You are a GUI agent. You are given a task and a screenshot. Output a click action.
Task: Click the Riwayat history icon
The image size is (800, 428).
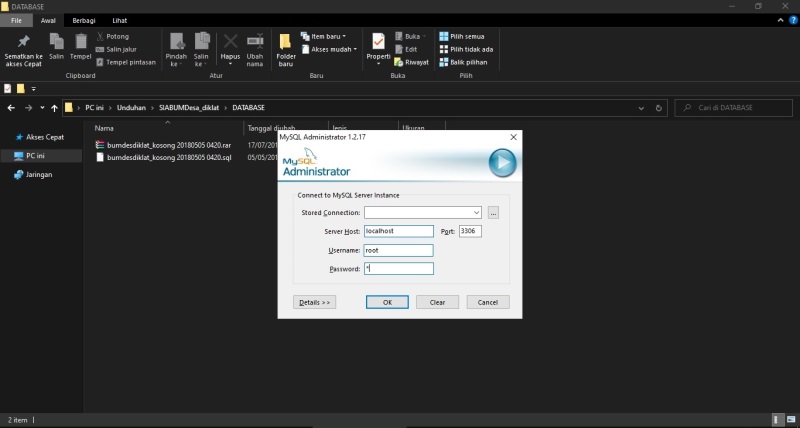399,62
